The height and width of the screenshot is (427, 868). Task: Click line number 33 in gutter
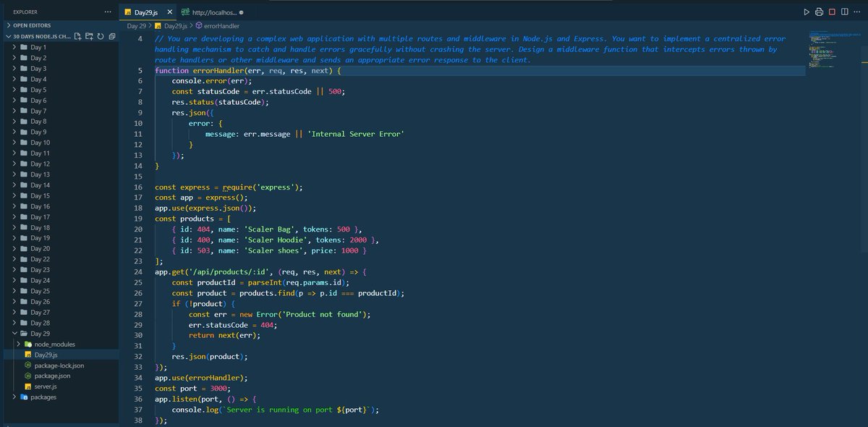click(138, 367)
